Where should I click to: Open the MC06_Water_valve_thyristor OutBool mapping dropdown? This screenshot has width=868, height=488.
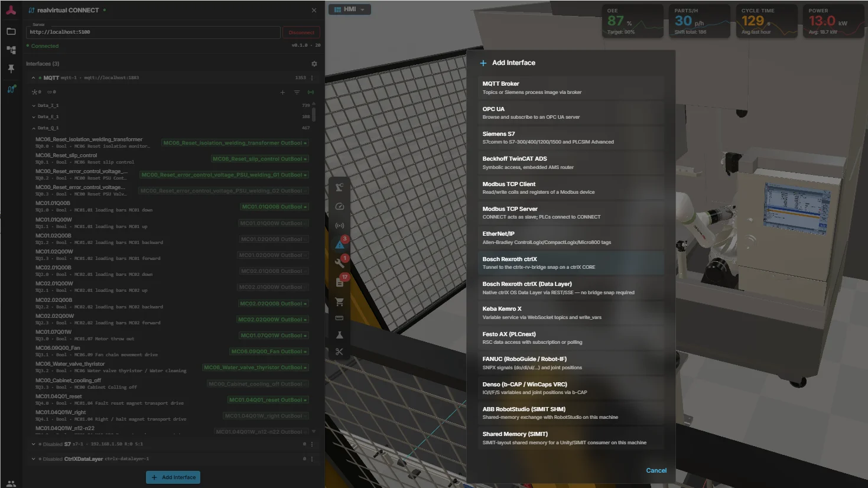[x=255, y=367]
